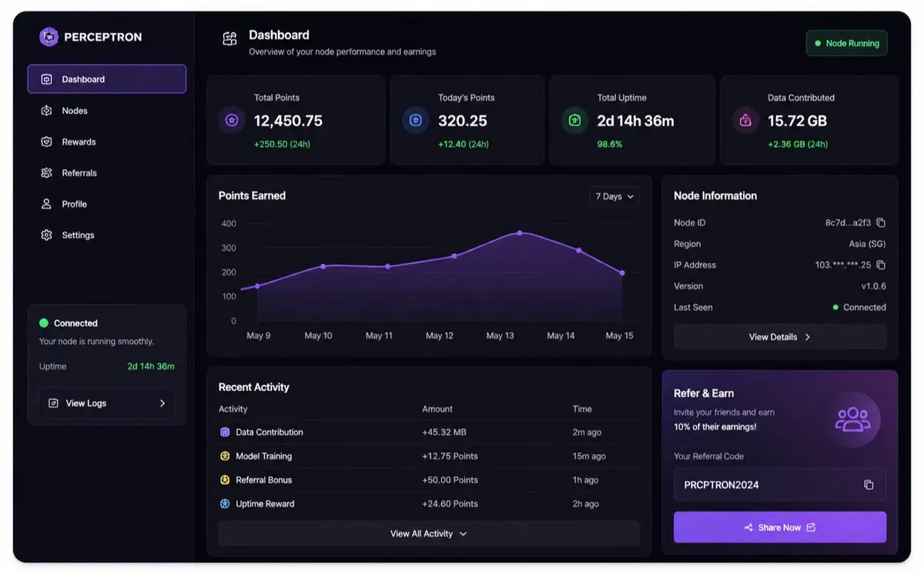Click the Perceptron logo icon

point(49,37)
